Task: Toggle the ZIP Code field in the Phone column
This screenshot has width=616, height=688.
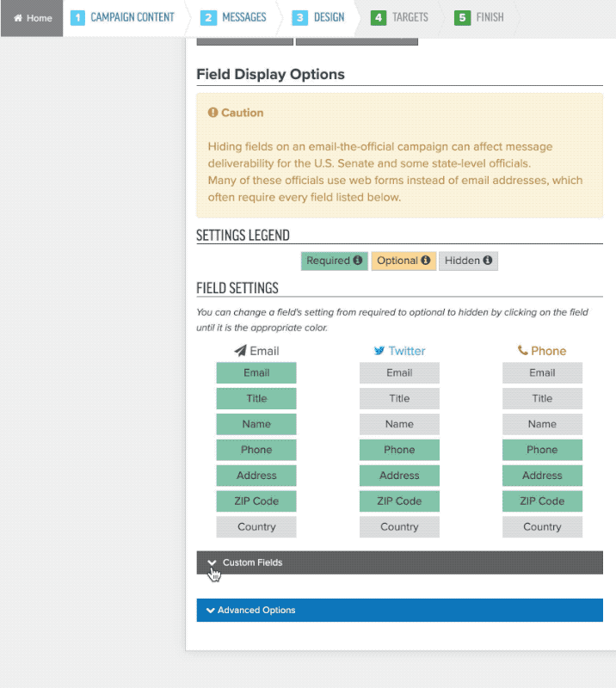Action: point(542,501)
